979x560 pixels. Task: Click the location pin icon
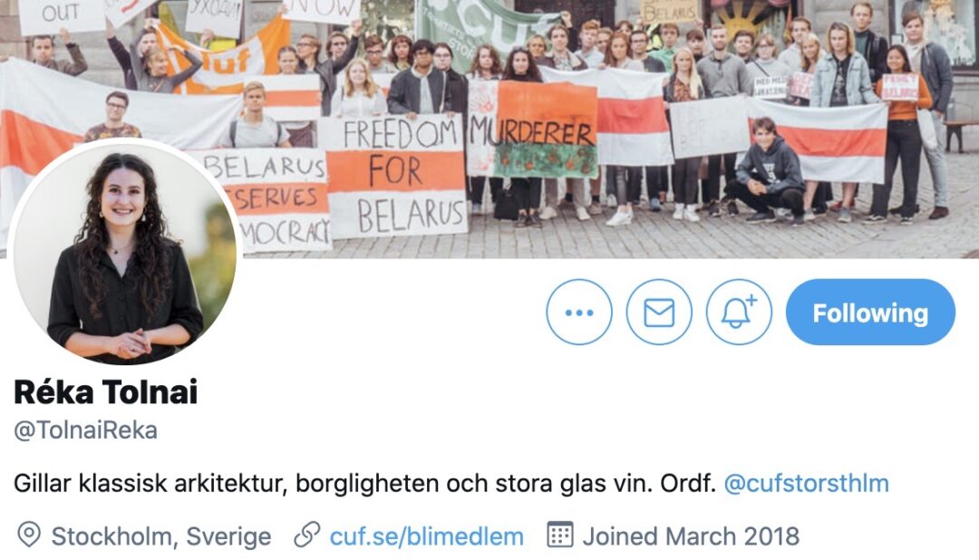pos(29,536)
